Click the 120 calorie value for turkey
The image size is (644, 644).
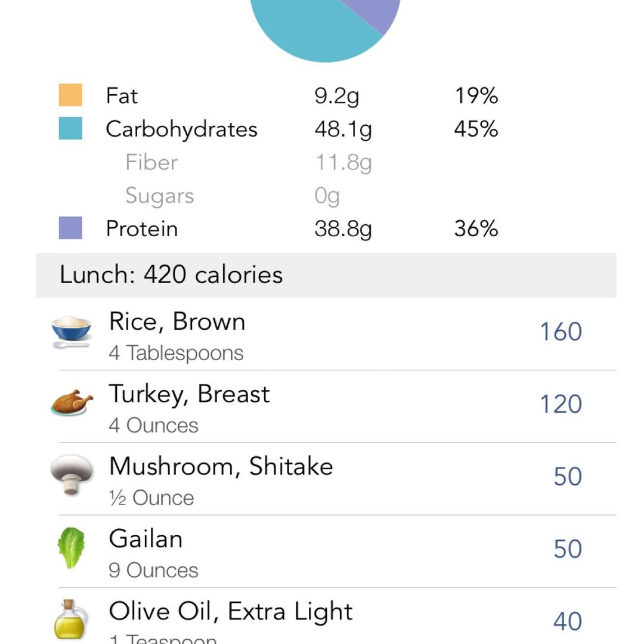[561, 404]
